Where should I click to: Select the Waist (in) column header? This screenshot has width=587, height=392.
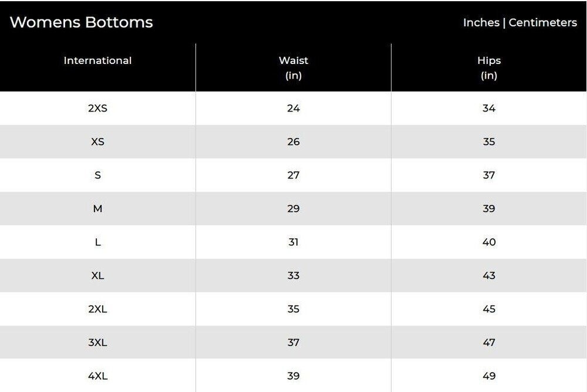[293, 67]
